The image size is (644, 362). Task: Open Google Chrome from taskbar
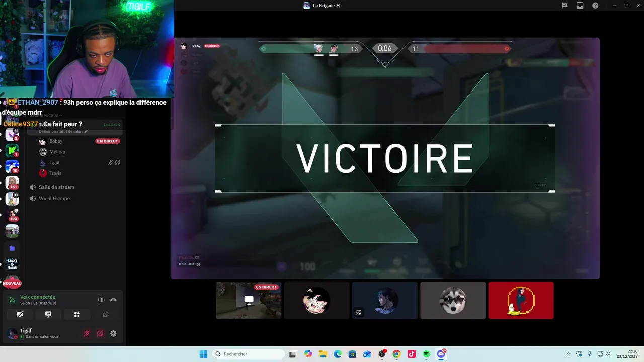[x=396, y=354]
